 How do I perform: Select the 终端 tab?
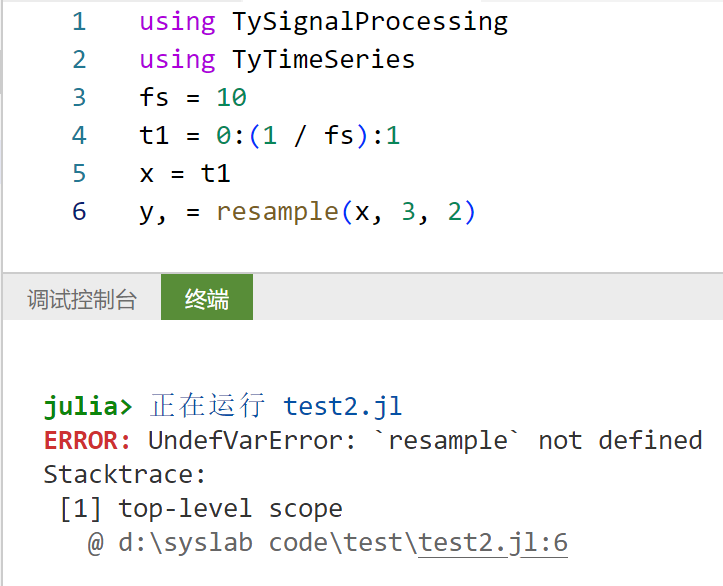[206, 299]
